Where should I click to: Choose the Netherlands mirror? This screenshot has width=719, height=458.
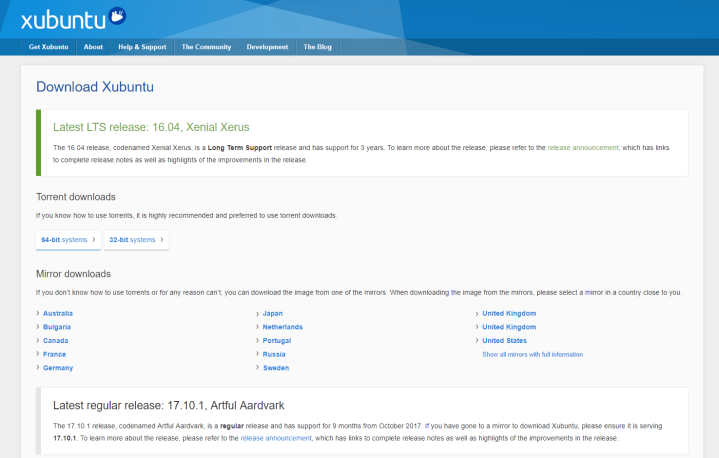point(282,327)
